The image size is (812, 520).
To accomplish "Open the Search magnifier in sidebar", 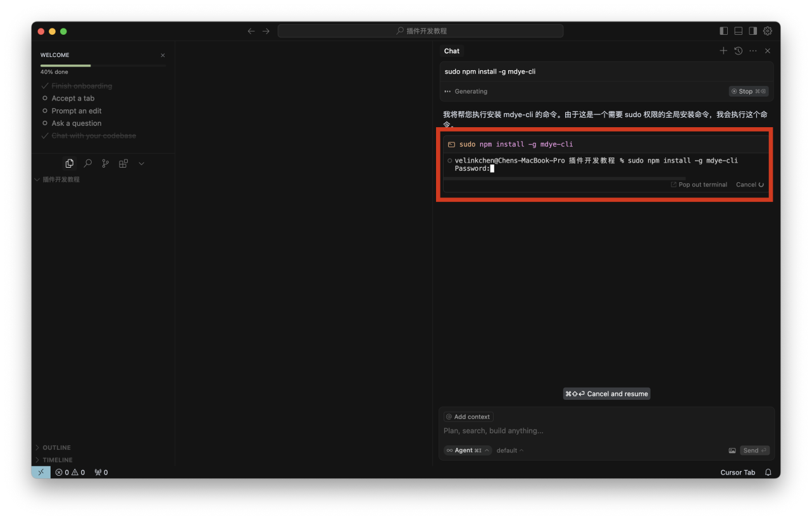I will click(x=87, y=163).
